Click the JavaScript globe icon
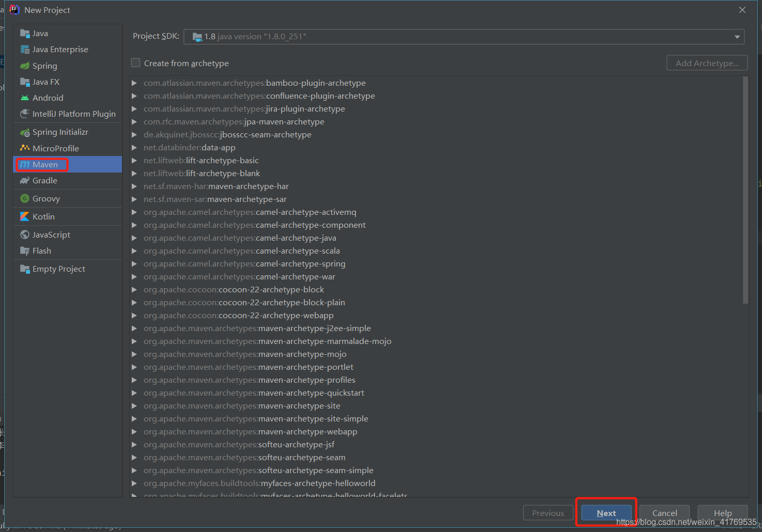 [x=25, y=234]
